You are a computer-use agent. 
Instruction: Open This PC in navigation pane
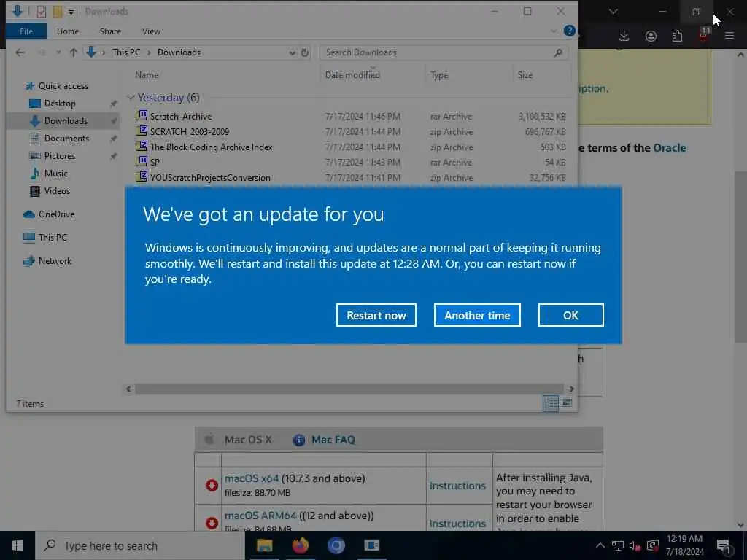coord(53,237)
